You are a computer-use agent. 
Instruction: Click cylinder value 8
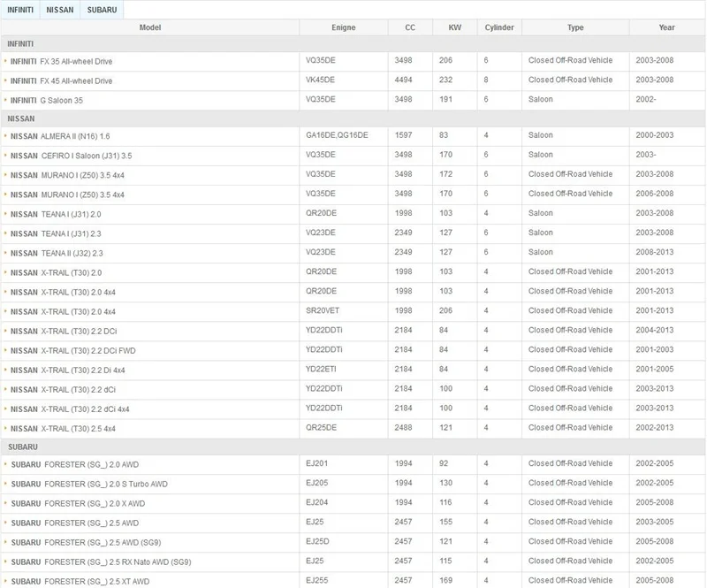(485, 80)
